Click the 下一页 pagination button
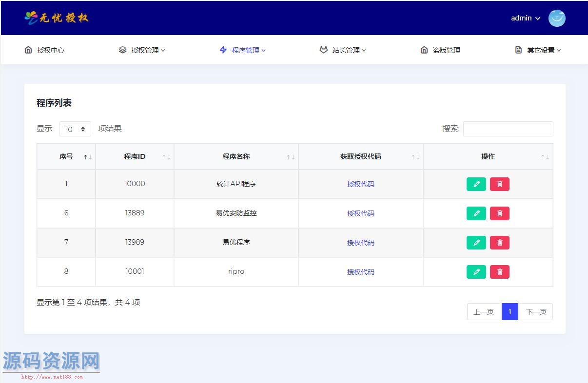 click(536, 312)
